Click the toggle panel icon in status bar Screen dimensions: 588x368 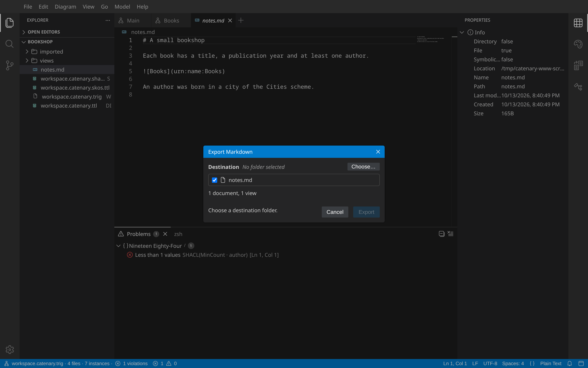coord(581,364)
